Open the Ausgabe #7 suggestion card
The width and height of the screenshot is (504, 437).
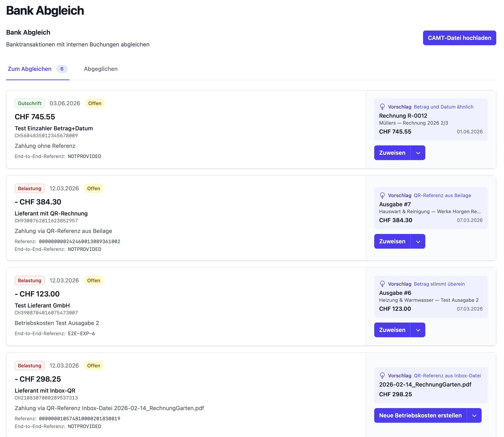coord(430,208)
